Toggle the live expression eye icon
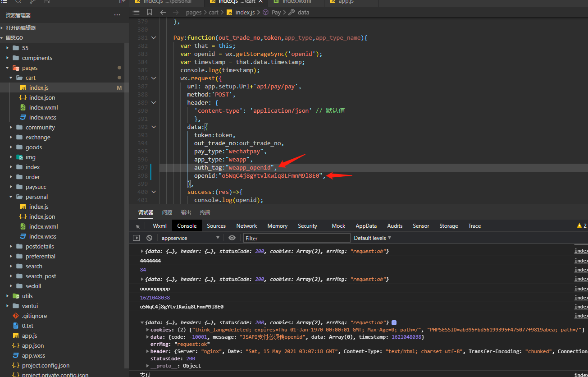 pos(232,238)
